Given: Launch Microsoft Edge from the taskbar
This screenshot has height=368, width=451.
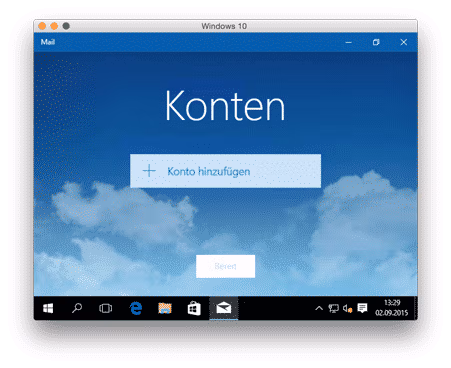Looking at the screenshot, I should [x=136, y=308].
